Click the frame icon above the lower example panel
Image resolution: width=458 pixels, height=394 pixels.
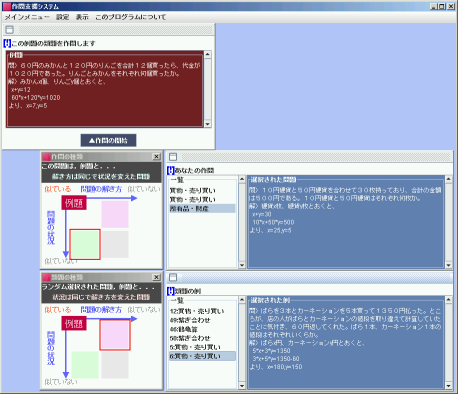173,277
